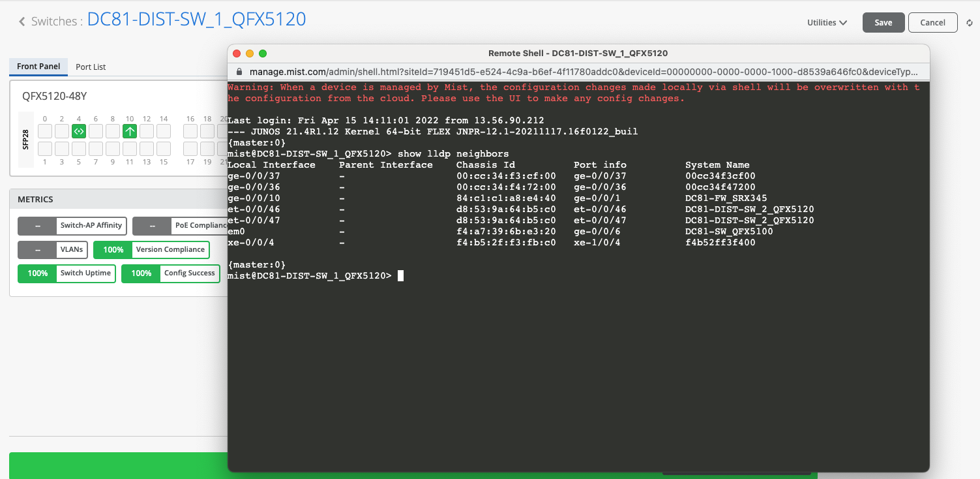Select port 15 on the front panel
The image size is (980, 479).
[x=164, y=149]
